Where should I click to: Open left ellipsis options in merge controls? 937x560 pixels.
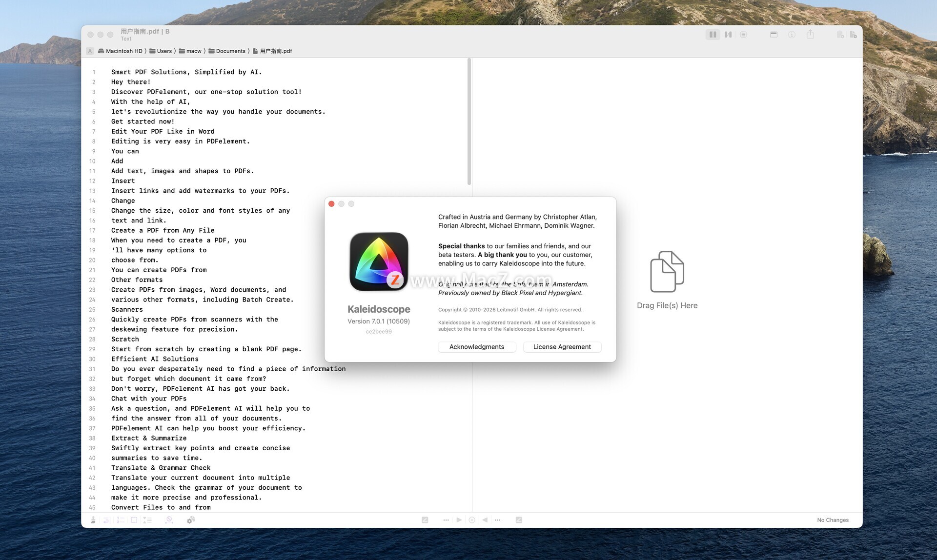pos(446,520)
